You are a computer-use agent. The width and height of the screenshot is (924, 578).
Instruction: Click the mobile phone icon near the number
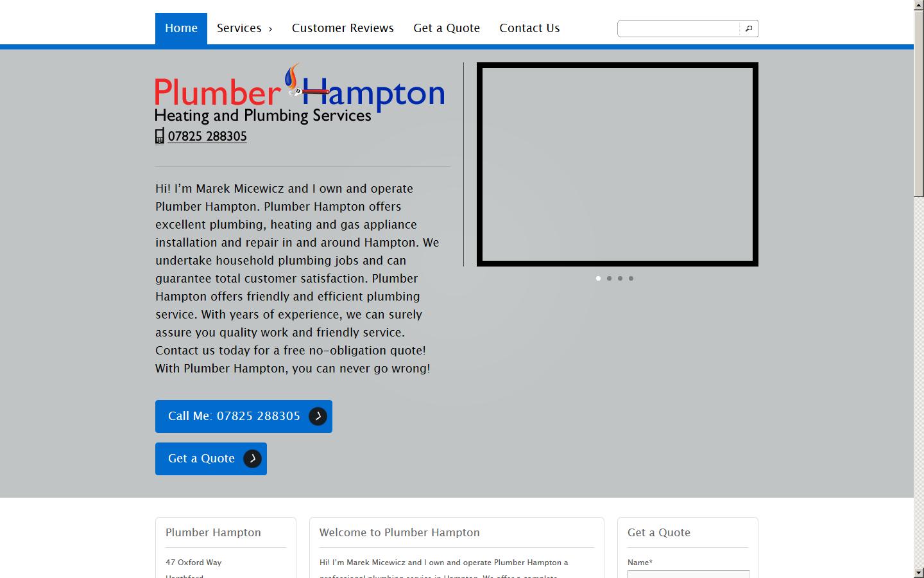point(160,136)
